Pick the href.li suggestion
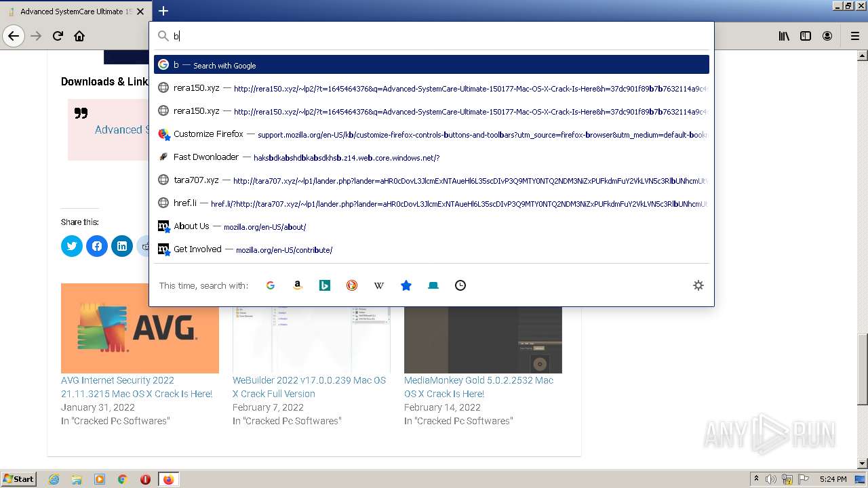 click(431, 203)
